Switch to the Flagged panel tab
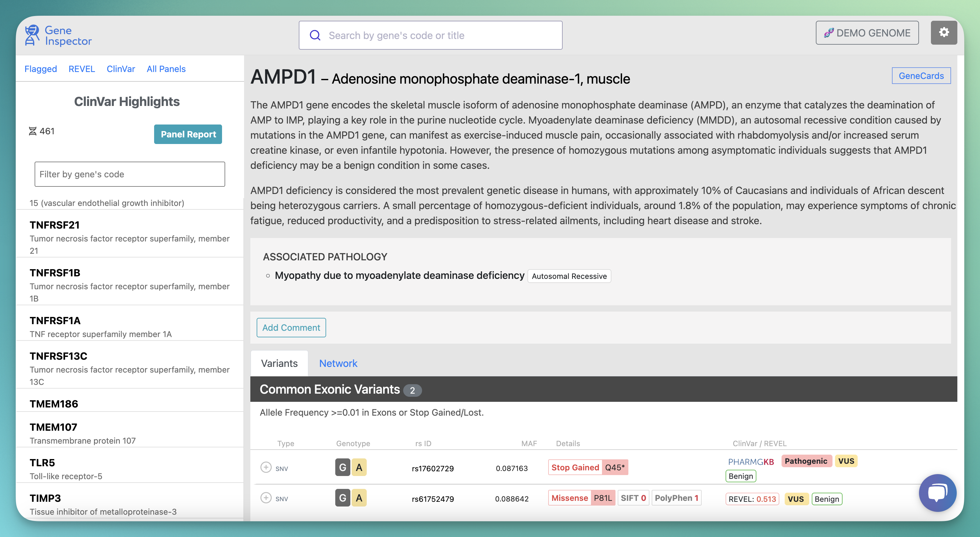This screenshot has height=537, width=980. click(41, 69)
